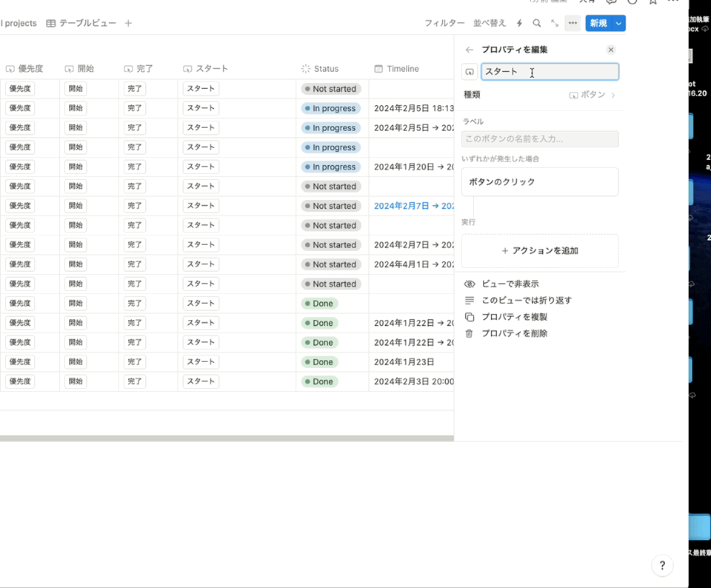
Task: Click the automation lightning bolt icon
Action: point(519,24)
